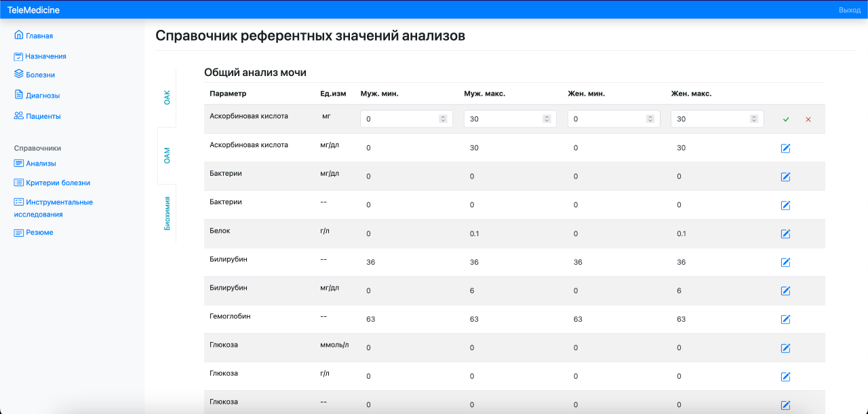Adjust the Жен. макс. stepper arrows
This screenshot has width=868, height=414.
click(x=754, y=119)
